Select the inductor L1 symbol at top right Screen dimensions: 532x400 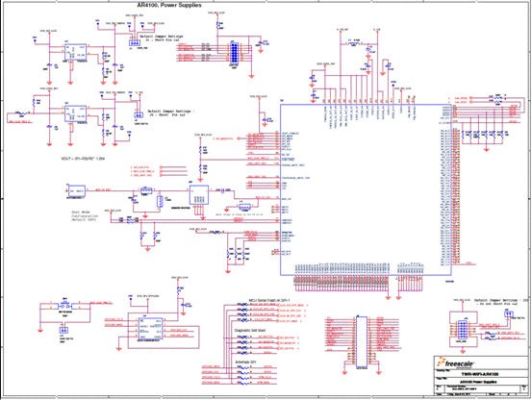[x=354, y=43]
